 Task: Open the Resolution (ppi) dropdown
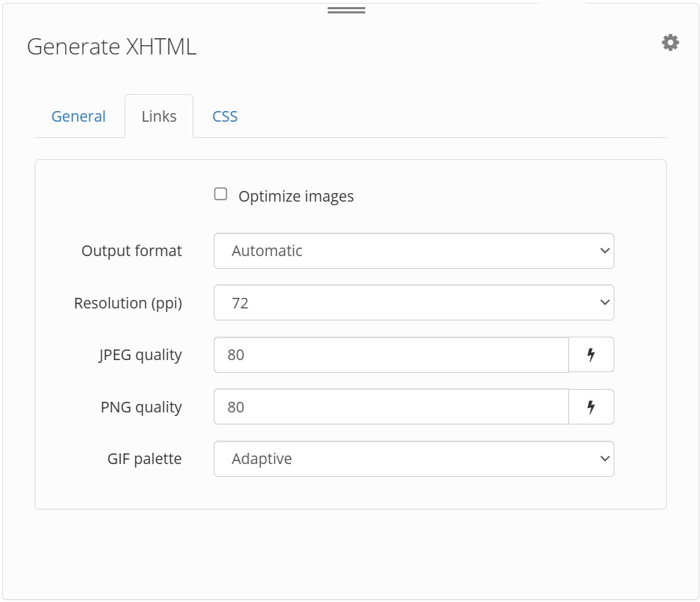tap(413, 302)
